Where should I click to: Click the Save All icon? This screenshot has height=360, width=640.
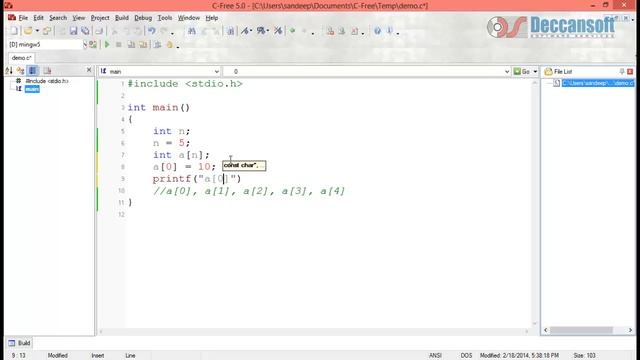pos(85,31)
